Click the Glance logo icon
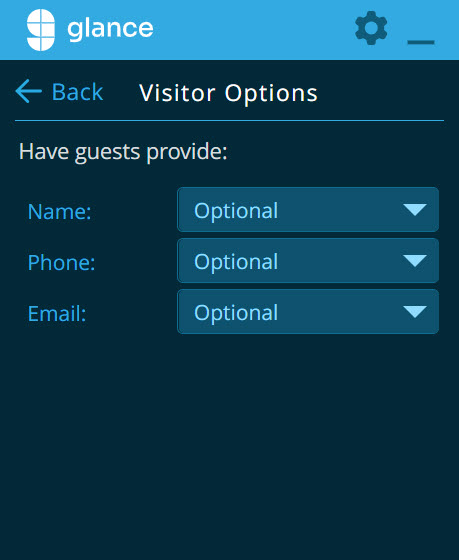 coord(41,30)
